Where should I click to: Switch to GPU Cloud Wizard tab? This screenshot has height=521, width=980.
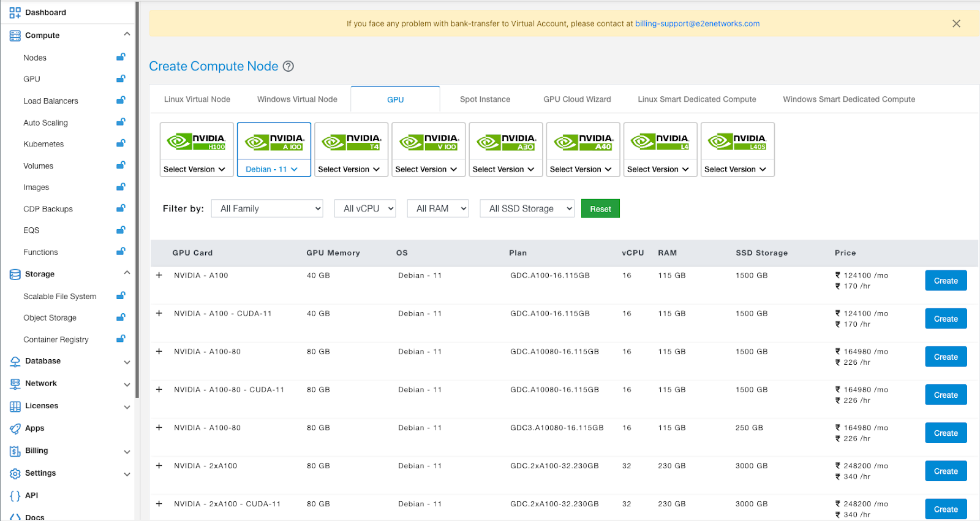(577, 99)
